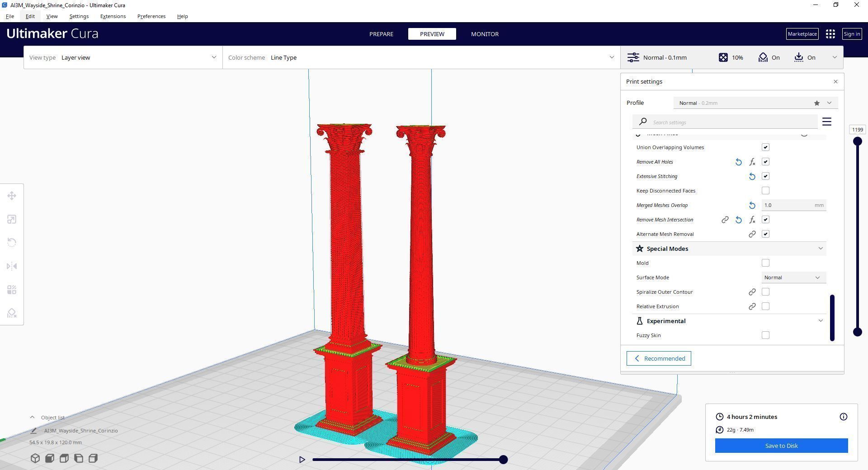Open the View type dropdown
The image size is (868, 470).
click(123, 57)
